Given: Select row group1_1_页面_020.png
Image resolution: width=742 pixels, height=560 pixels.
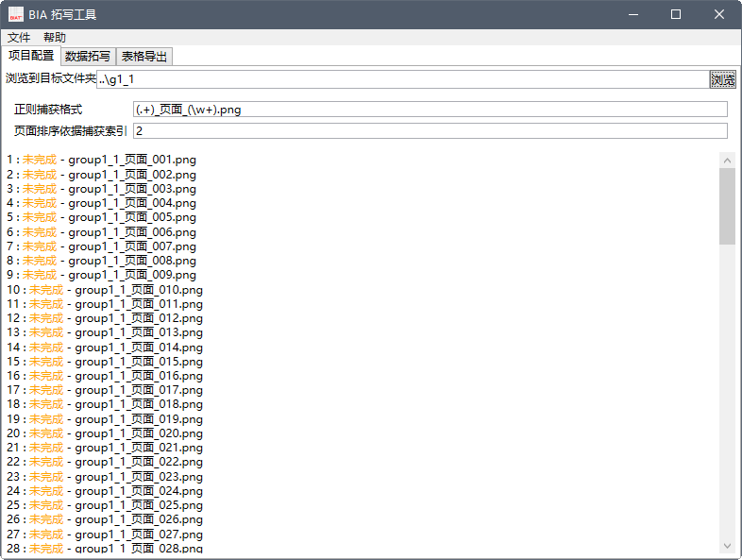Looking at the screenshot, I should (105, 433).
